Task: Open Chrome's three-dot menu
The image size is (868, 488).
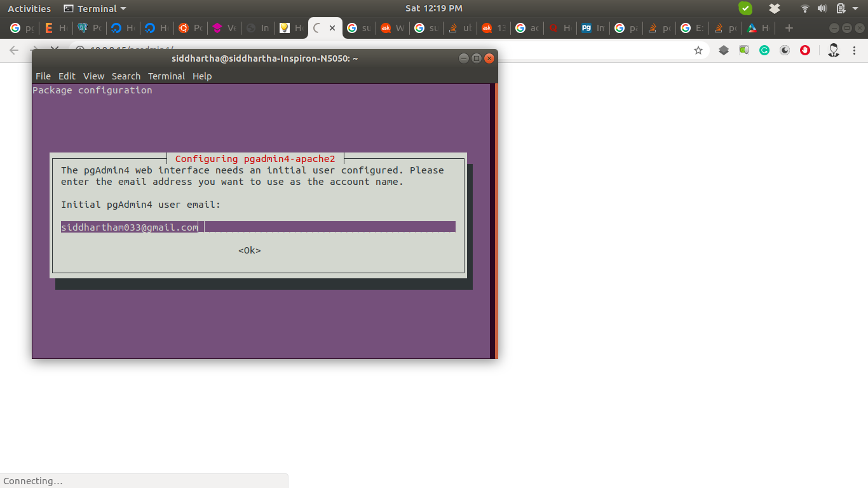Action: pos(855,50)
